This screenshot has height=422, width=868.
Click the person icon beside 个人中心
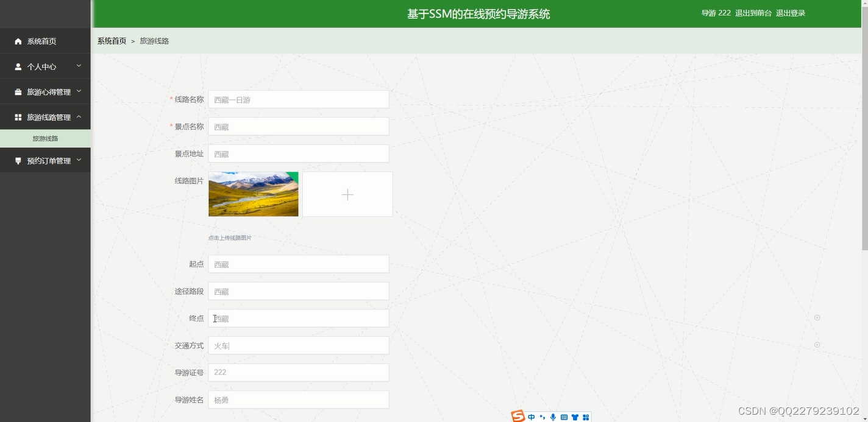click(x=18, y=67)
